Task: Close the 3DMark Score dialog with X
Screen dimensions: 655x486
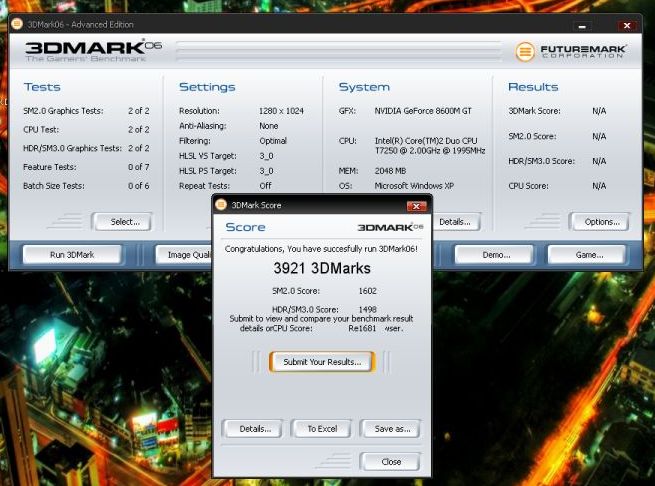Action: (x=416, y=206)
